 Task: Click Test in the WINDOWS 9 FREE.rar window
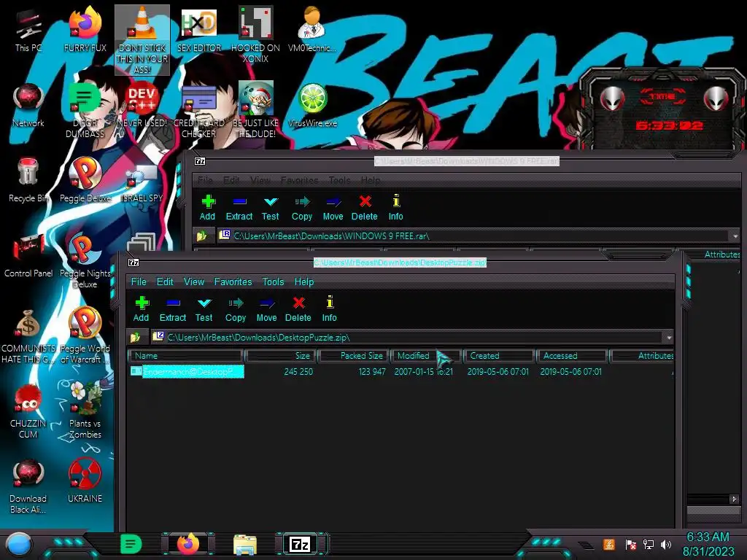(x=270, y=208)
